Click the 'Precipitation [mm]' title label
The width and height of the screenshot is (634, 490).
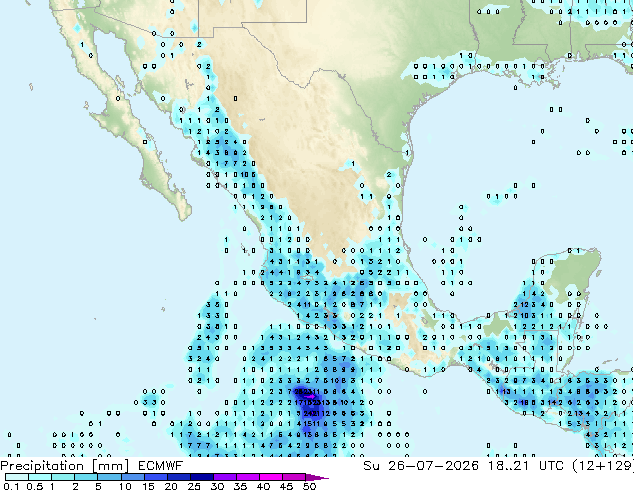tap(65, 466)
